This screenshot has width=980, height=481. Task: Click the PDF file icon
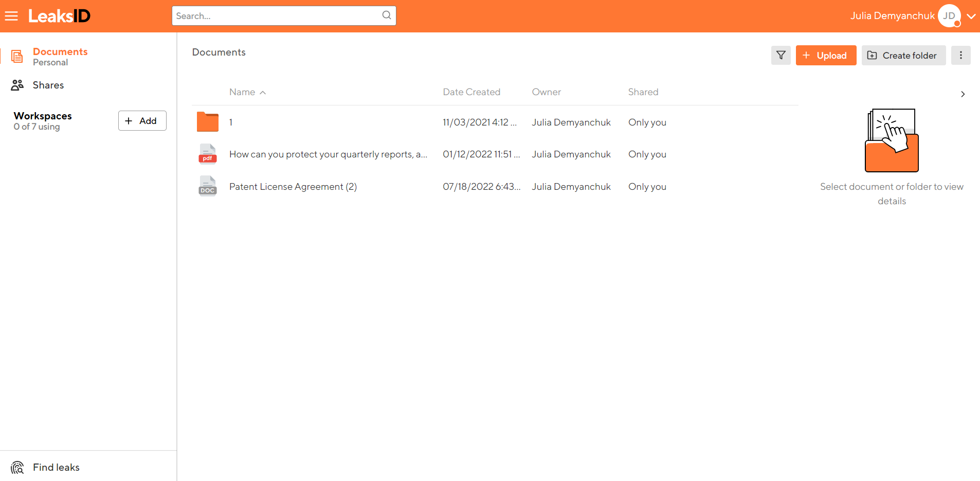point(208,154)
